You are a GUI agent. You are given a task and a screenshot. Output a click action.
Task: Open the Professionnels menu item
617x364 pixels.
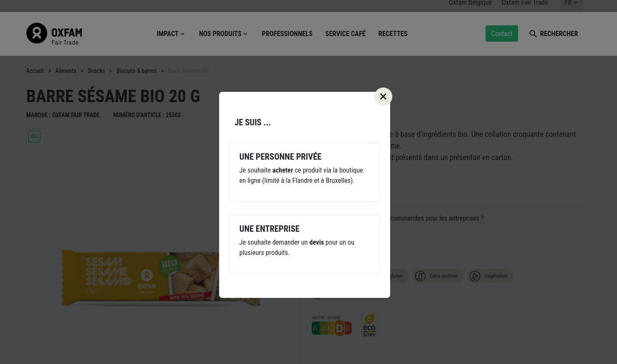coord(287,34)
